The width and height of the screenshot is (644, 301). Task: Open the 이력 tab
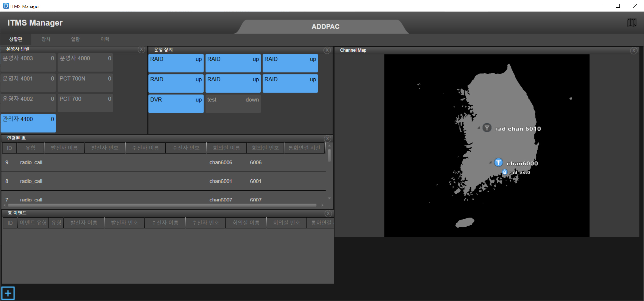105,39
